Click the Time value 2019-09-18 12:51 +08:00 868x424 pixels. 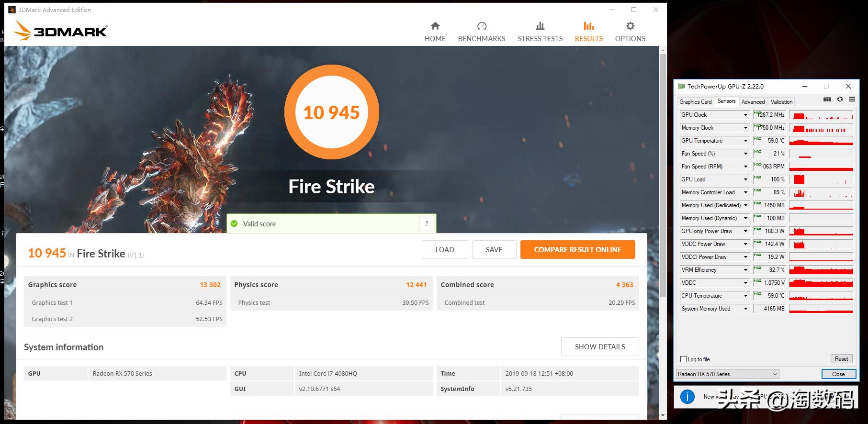pyautogui.click(x=539, y=374)
